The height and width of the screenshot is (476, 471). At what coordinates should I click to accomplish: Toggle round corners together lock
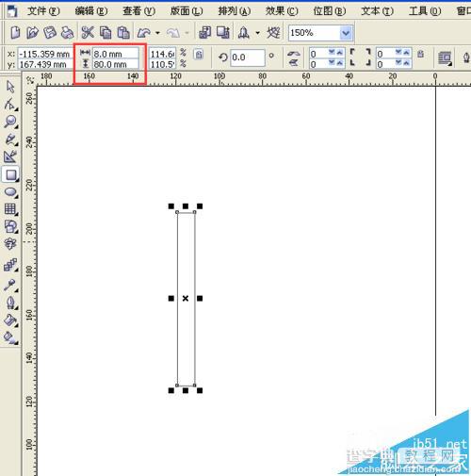coord(420,54)
